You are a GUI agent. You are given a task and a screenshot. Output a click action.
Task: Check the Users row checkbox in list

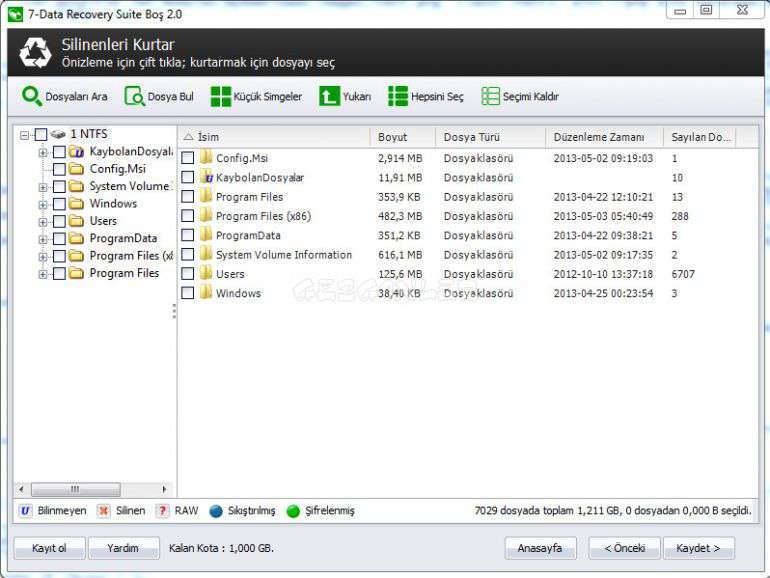pos(188,274)
